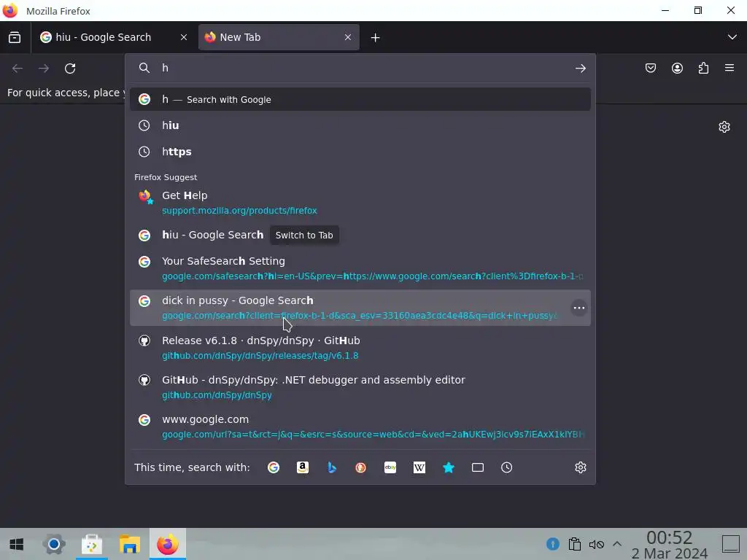
Task: Select 'h — Search with Google' suggestion
Action: point(360,99)
